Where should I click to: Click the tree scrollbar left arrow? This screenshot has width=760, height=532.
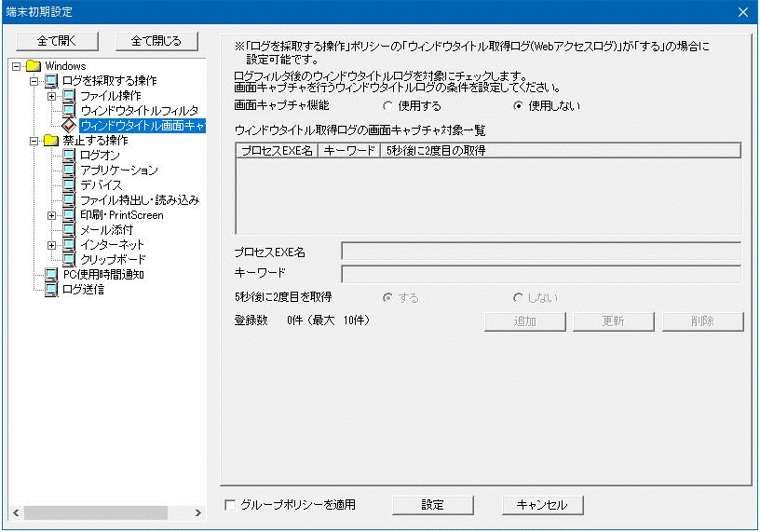(16, 512)
